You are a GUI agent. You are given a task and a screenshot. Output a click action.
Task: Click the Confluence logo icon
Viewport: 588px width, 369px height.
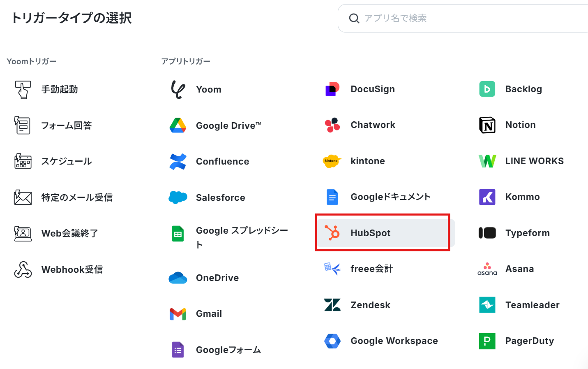click(178, 161)
